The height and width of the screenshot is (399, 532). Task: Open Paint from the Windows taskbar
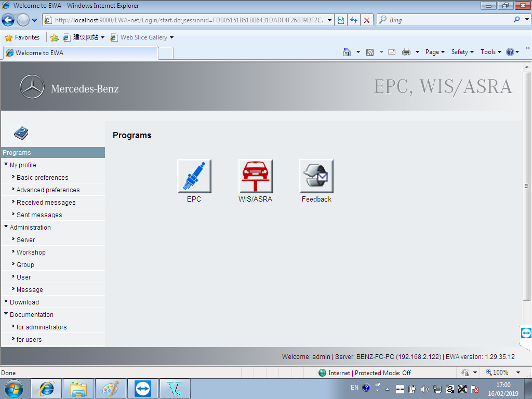[110, 388]
